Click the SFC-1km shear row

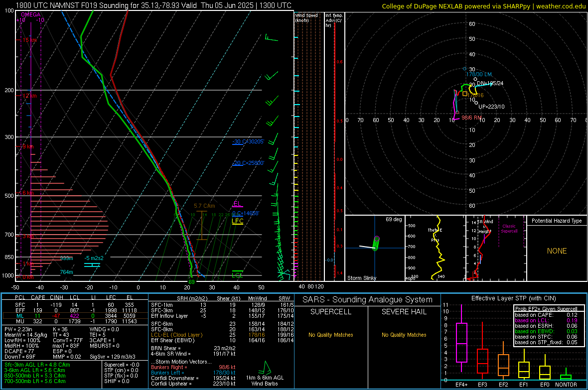[222, 305]
